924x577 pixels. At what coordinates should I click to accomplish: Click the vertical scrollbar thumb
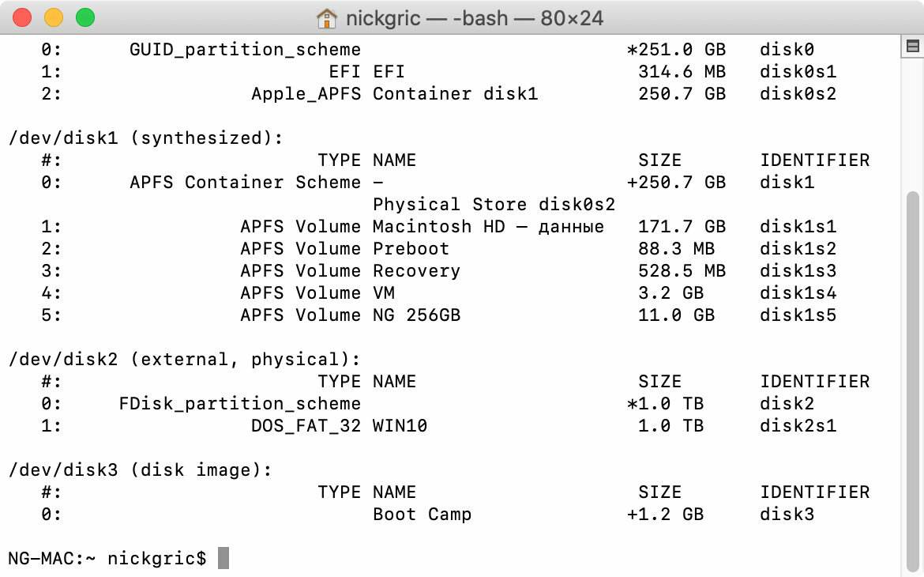click(913, 383)
